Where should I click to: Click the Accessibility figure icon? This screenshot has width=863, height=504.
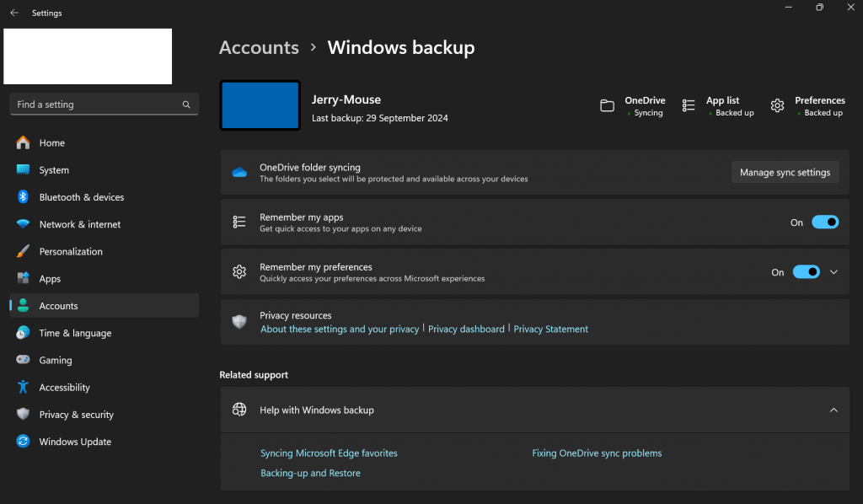pyautogui.click(x=23, y=387)
